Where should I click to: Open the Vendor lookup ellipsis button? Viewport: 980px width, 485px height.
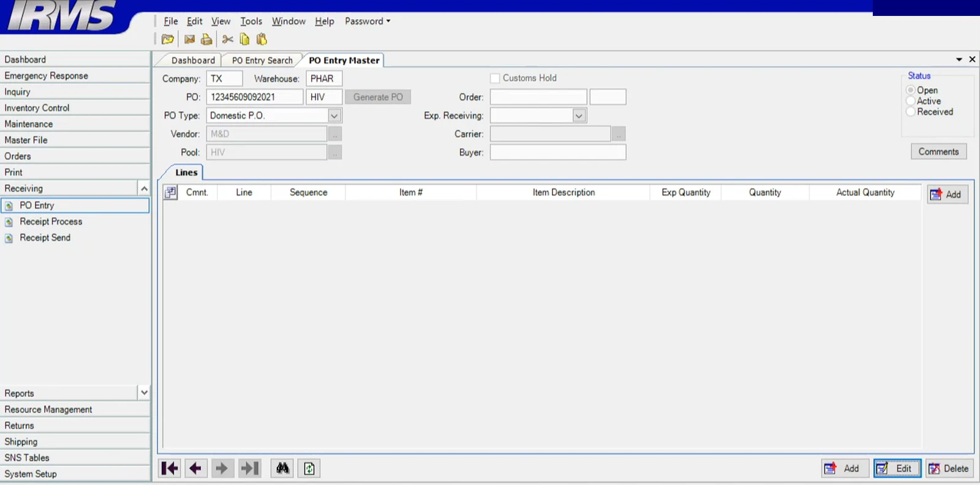coord(334,134)
